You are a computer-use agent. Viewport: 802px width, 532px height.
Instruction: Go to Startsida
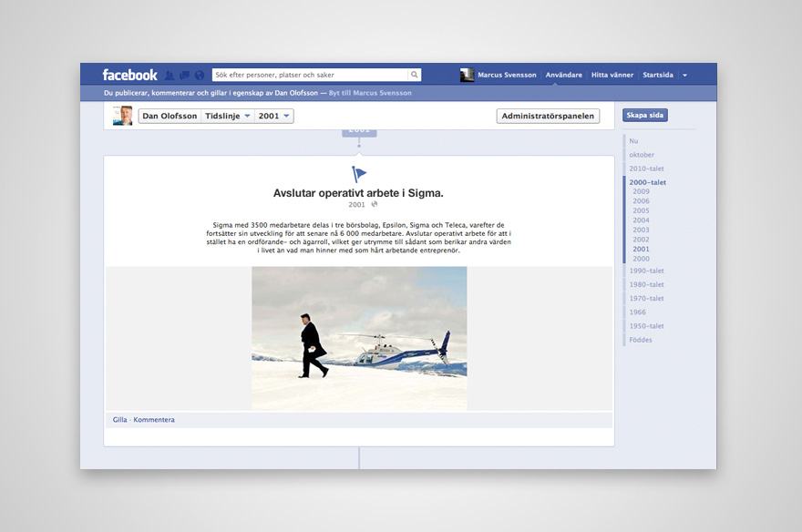coord(658,75)
